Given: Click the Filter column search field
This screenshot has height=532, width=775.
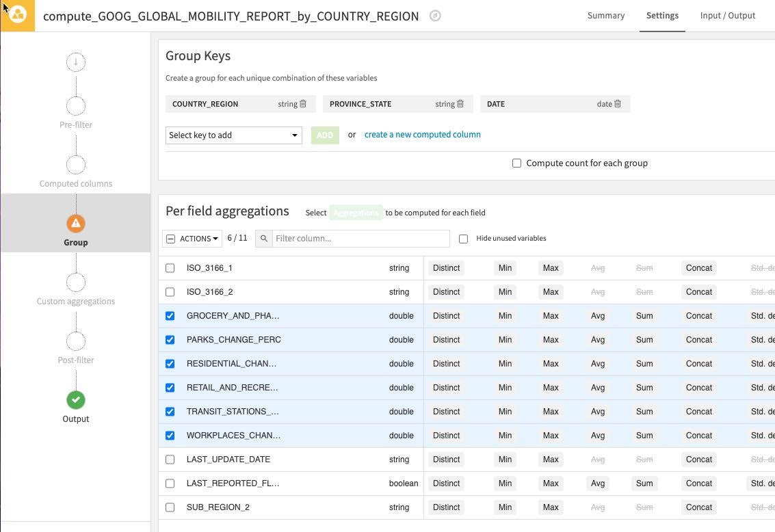Looking at the screenshot, I should 360,239.
